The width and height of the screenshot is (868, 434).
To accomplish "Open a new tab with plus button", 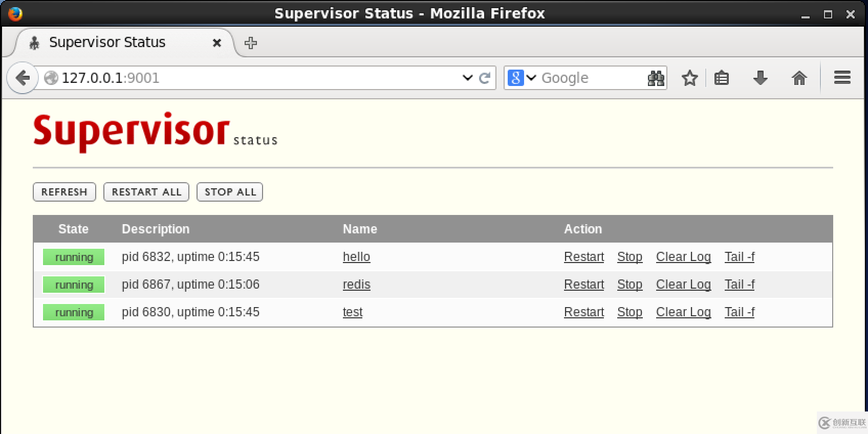I will tap(251, 43).
